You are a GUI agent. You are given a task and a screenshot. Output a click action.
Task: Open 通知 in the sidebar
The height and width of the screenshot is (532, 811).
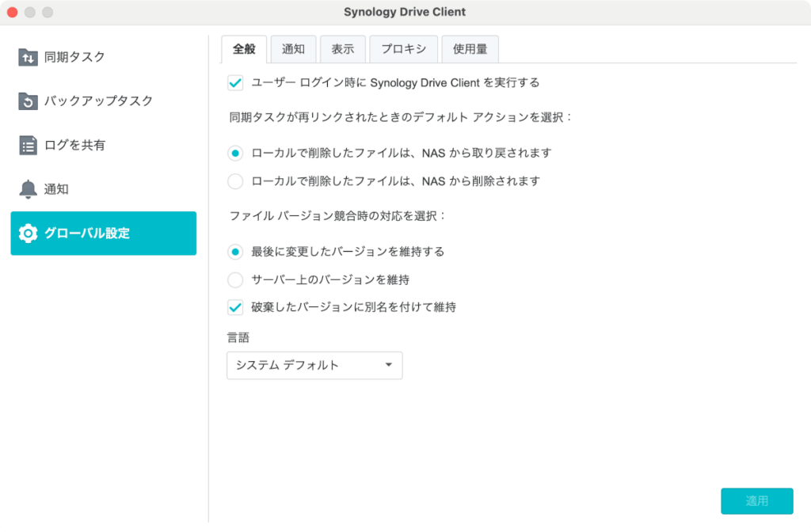104,189
